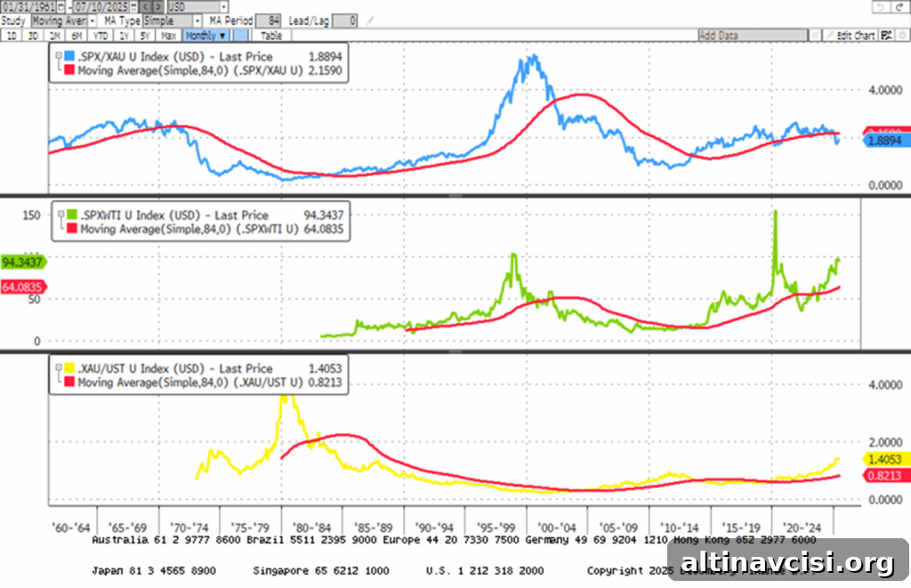Switch to the Table view
The height and width of the screenshot is (588, 911).
270,36
